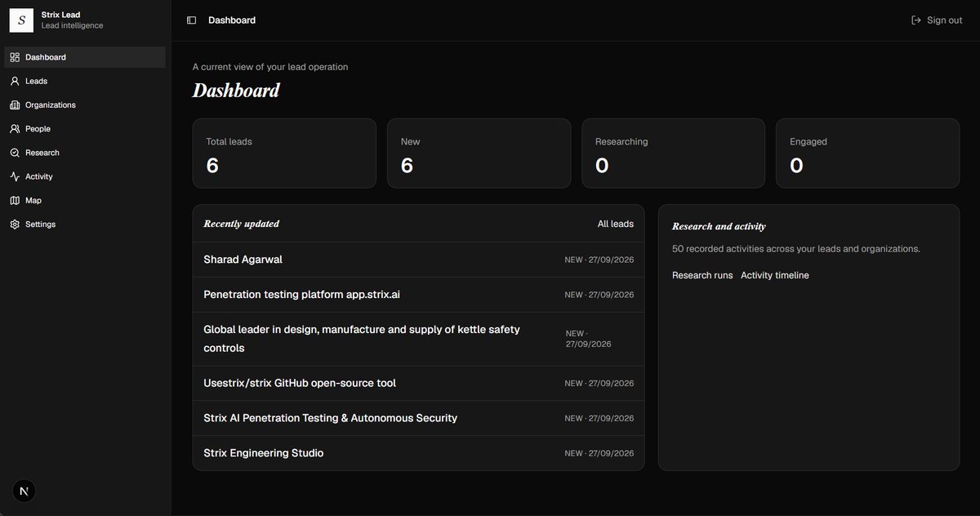980x516 pixels.
Task: Click the Research magnifier icon
Action: 15,153
